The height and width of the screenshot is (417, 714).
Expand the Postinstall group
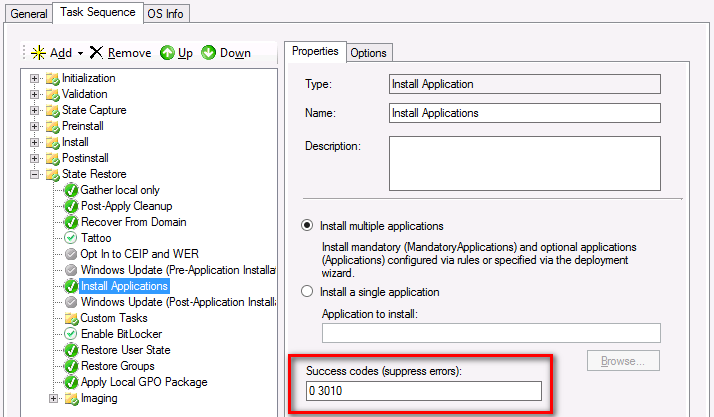coord(34,158)
